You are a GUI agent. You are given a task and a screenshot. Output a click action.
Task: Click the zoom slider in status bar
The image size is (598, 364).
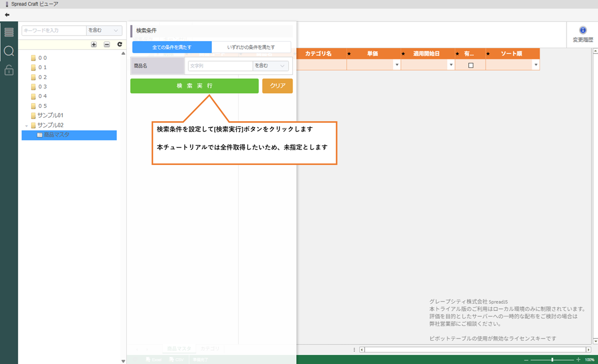552,360
